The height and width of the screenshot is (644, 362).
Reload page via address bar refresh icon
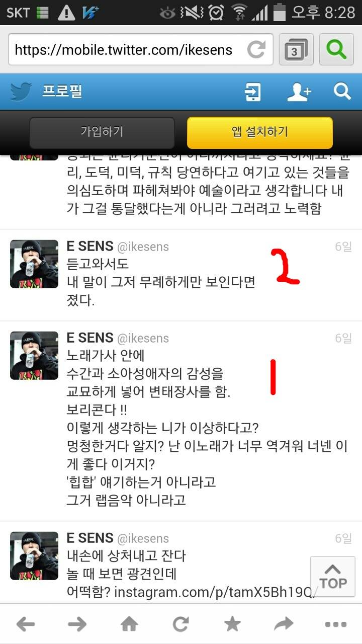pyautogui.click(x=256, y=49)
